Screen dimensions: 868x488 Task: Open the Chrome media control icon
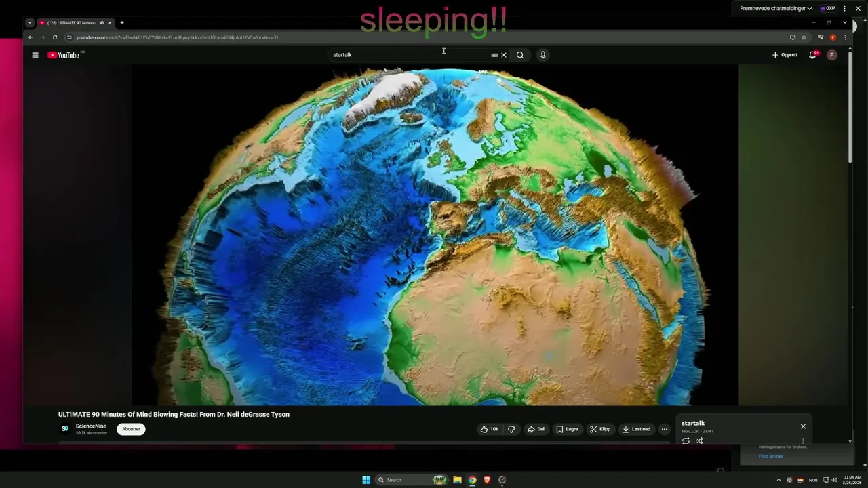tap(821, 37)
